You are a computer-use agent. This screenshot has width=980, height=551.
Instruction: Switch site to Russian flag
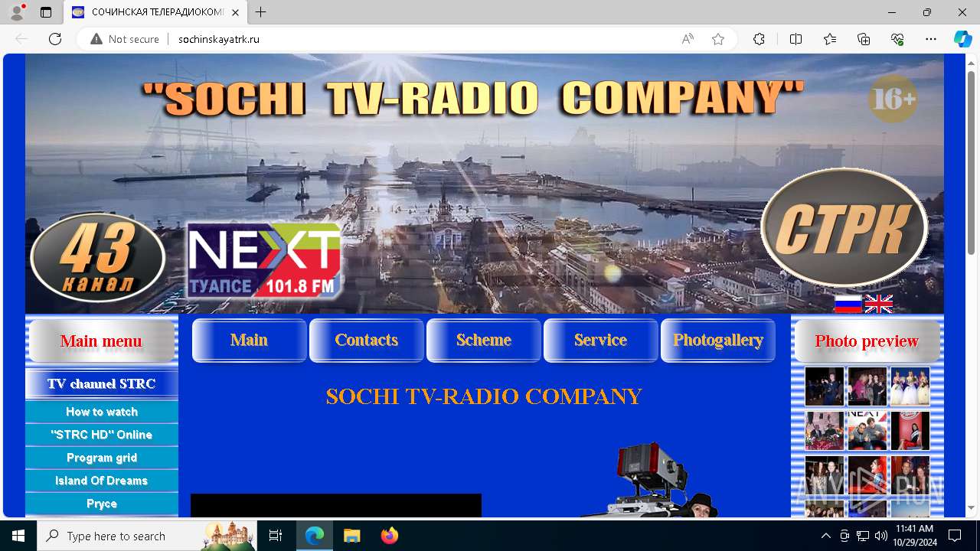click(848, 304)
